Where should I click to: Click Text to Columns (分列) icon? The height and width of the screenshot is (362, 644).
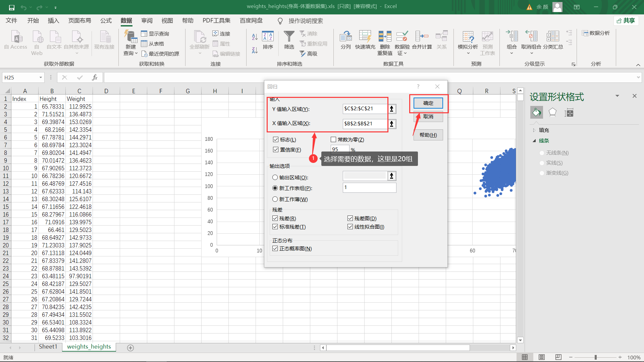(x=345, y=37)
